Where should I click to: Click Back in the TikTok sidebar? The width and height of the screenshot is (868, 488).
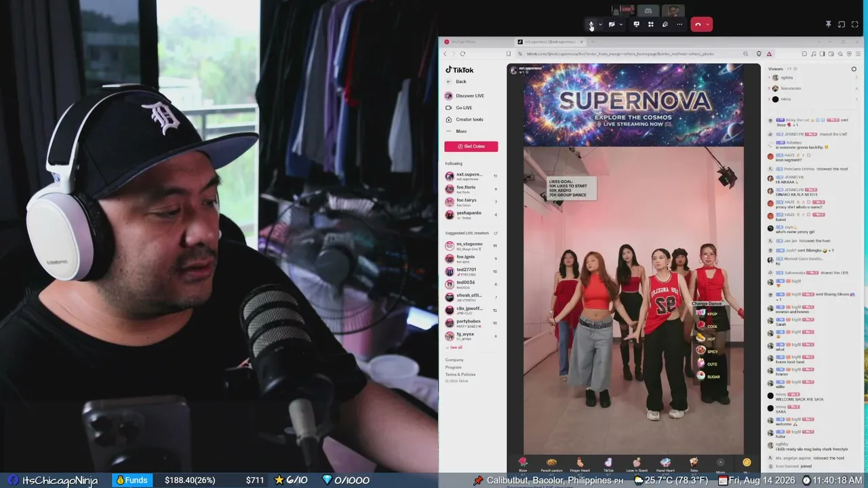click(456, 81)
